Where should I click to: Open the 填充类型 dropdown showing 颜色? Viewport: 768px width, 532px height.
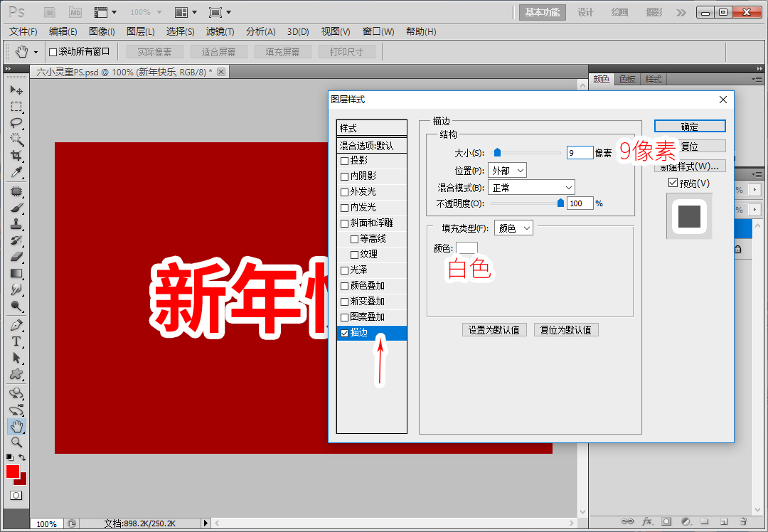pyautogui.click(x=514, y=228)
